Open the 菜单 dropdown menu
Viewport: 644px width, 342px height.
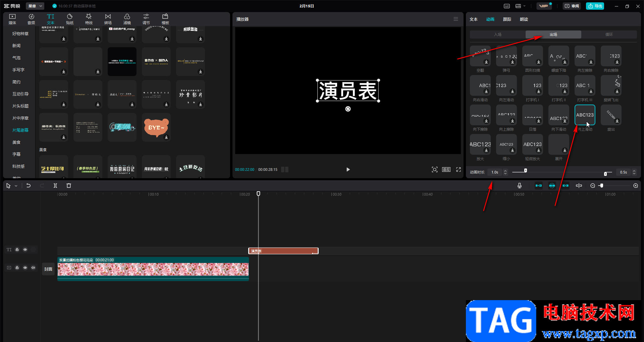tap(35, 6)
